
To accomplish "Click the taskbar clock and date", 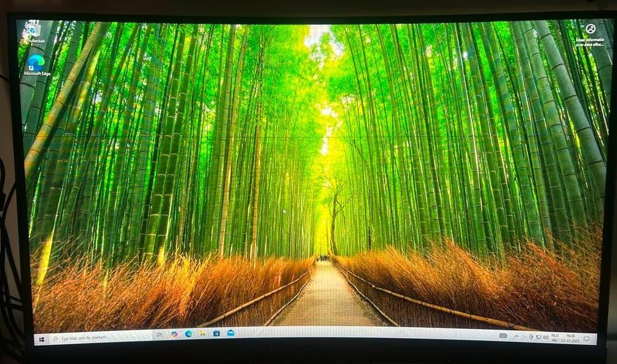I will tap(570, 338).
